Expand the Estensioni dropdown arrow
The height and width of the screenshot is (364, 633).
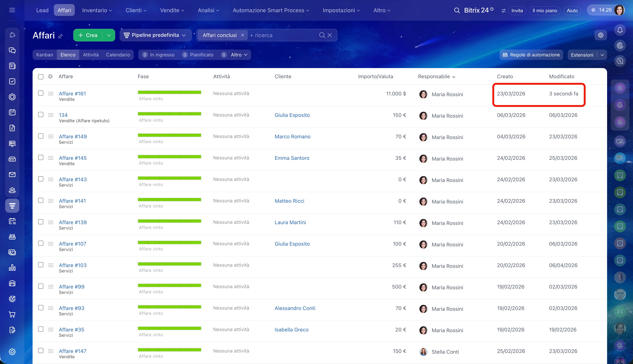602,55
